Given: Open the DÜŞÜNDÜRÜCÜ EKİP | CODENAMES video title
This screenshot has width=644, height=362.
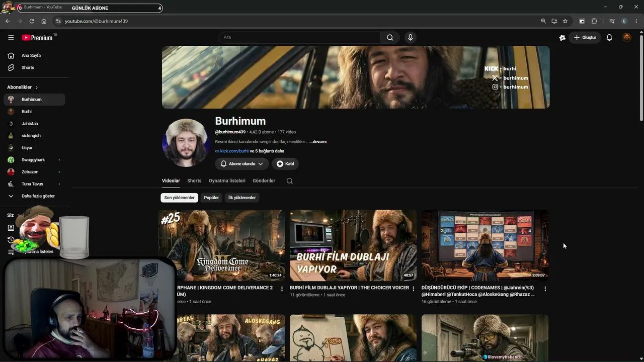Looking at the screenshot, I should tap(478, 291).
